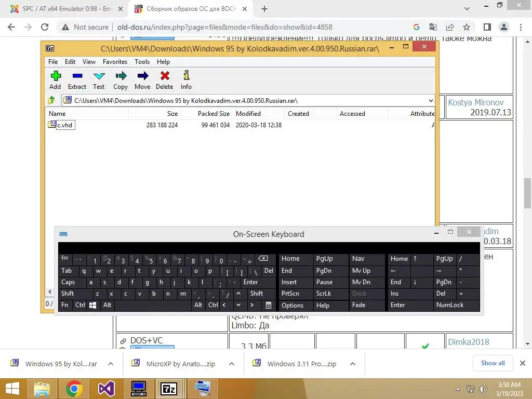Reload the browser page
The width and height of the screenshot is (532, 399).
(x=45, y=27)
